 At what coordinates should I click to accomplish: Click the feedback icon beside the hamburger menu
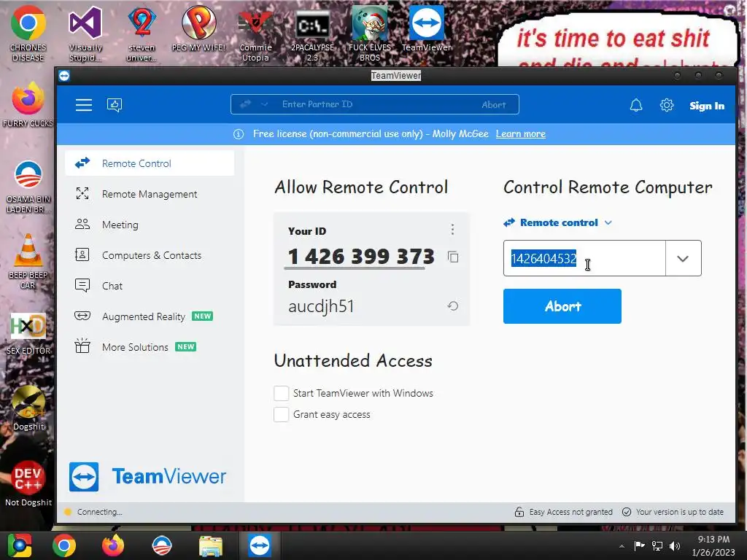115,105
